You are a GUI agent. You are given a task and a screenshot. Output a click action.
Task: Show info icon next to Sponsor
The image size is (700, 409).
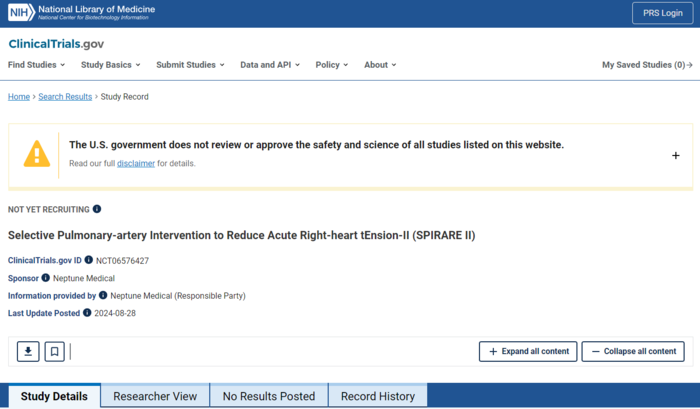46,278
